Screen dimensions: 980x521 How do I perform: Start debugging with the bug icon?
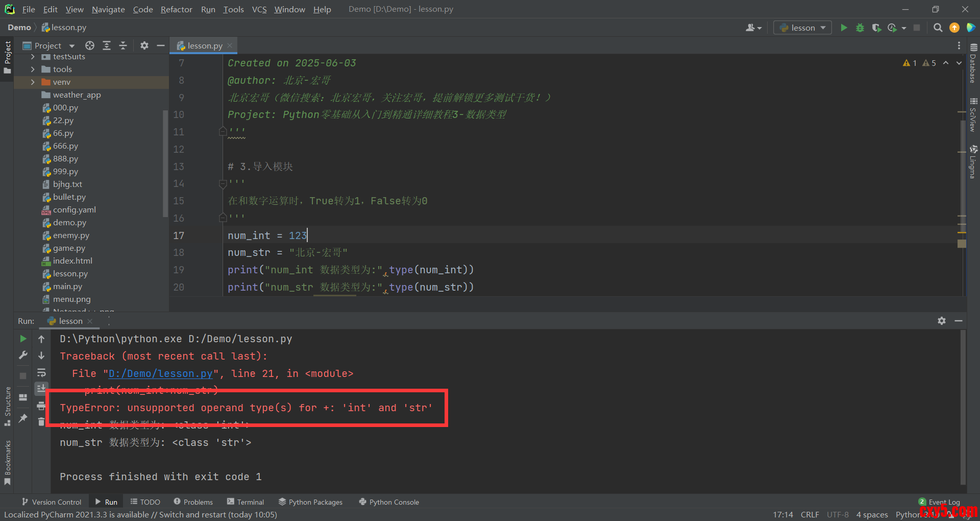coord(860,28)
